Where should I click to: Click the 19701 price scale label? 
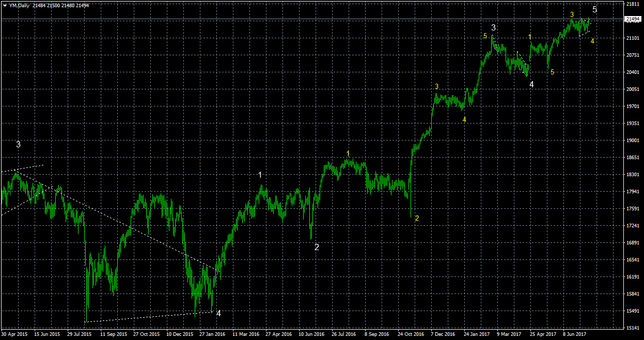632,106
